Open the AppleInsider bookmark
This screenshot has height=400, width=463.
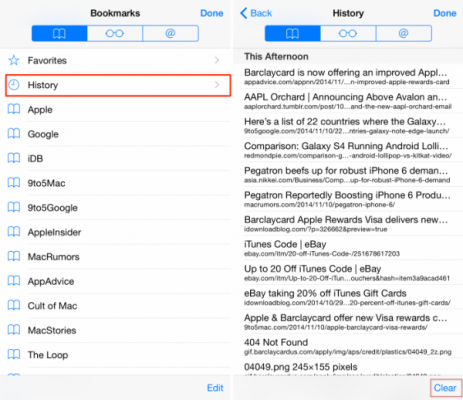pos(116,232)
